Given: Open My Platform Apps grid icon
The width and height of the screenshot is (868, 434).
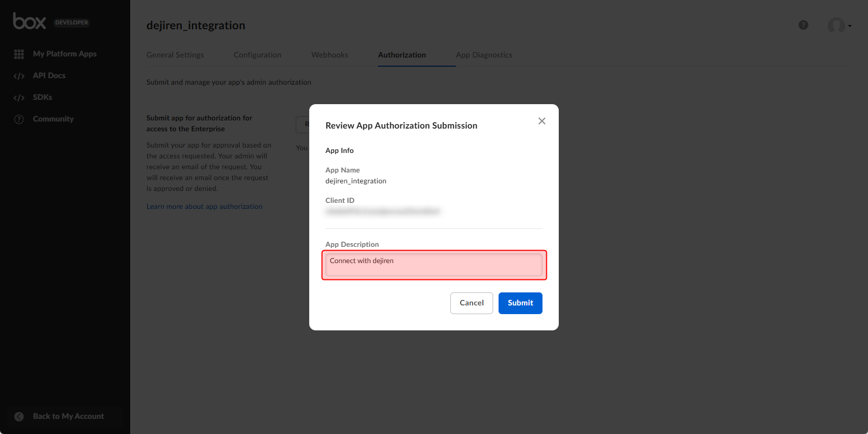Looking at the screenshot, I should pos(19,54).
